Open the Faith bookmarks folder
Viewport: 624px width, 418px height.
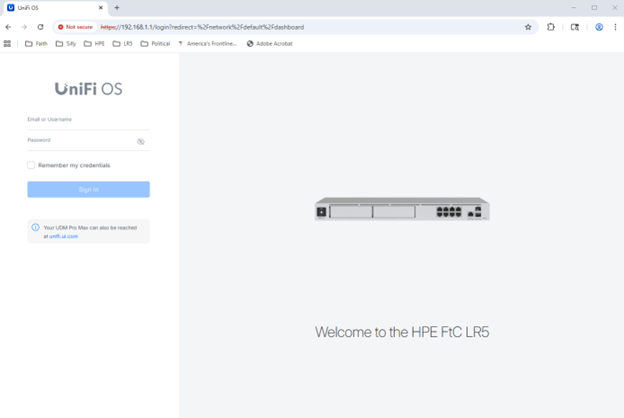pyautogui.click(x=36, y=44)
